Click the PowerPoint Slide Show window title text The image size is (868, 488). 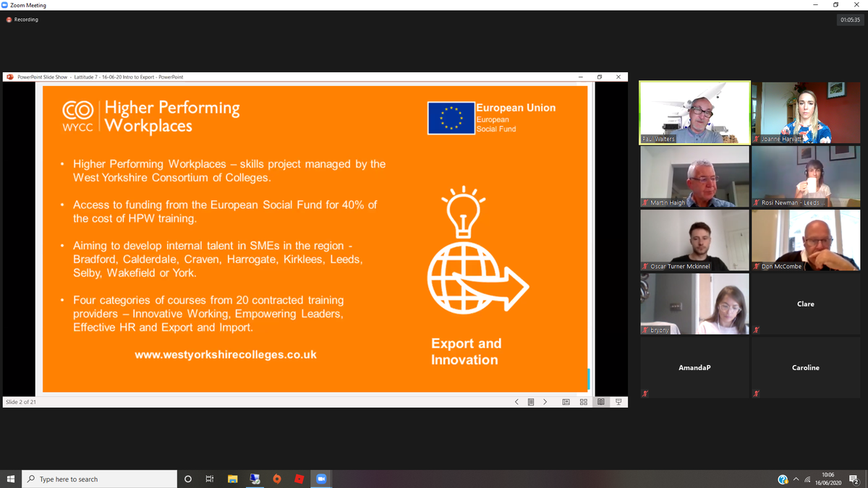pos(100,77)
